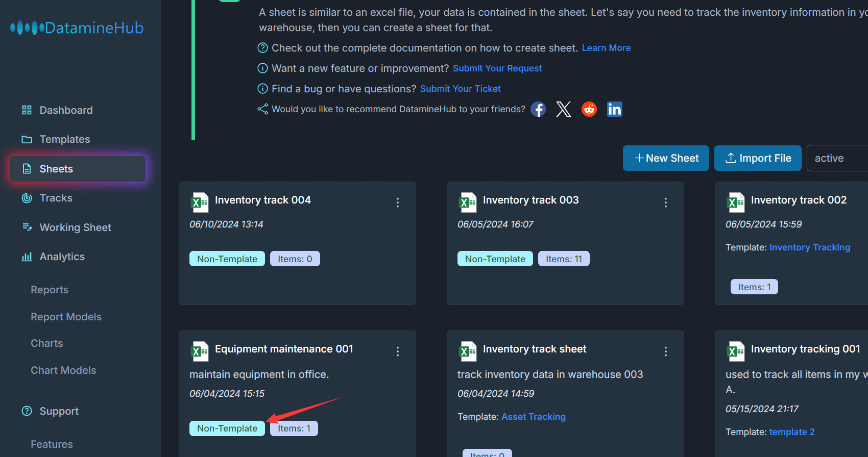The height and width of the screenshot is (457, 868).
Task: Click the DatamineHub logo
Action: tap(77, 28)
